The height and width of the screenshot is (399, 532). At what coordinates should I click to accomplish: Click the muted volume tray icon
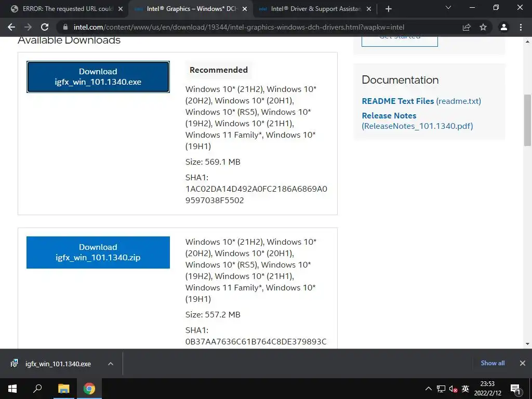[x=453, y=389]
